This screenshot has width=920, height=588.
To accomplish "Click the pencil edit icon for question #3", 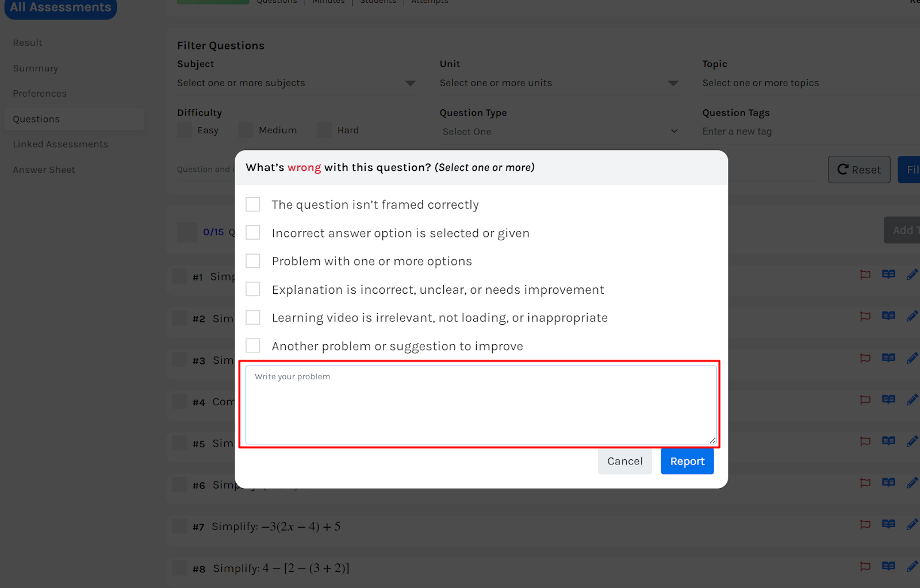I will coord(912,358).
